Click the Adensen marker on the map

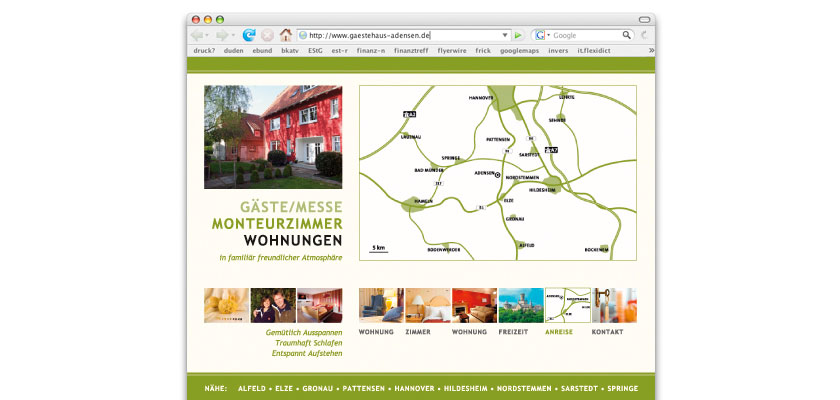pyautogui.click(x=497, y=175)
